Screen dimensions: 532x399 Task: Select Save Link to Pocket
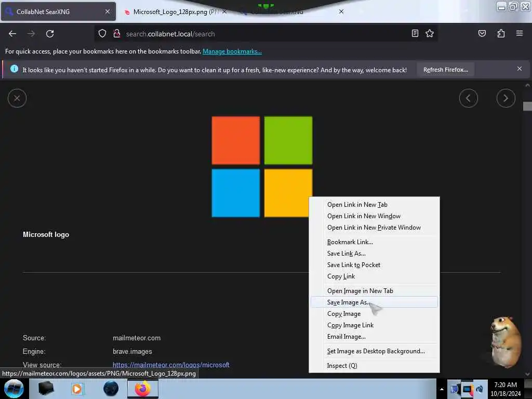click(x=374, y=265)
